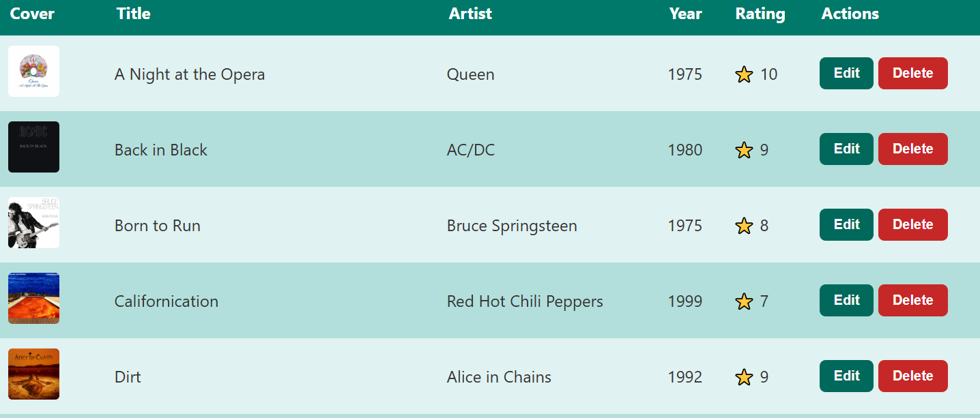Click the Artist column header

pos(470,14)
